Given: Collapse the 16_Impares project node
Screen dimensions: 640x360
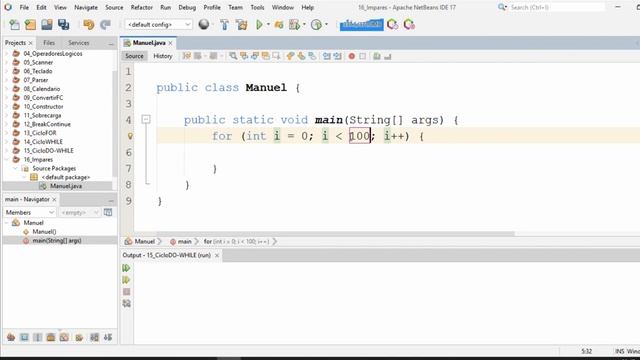Looking at the screenshot, I should click(6, 160).
